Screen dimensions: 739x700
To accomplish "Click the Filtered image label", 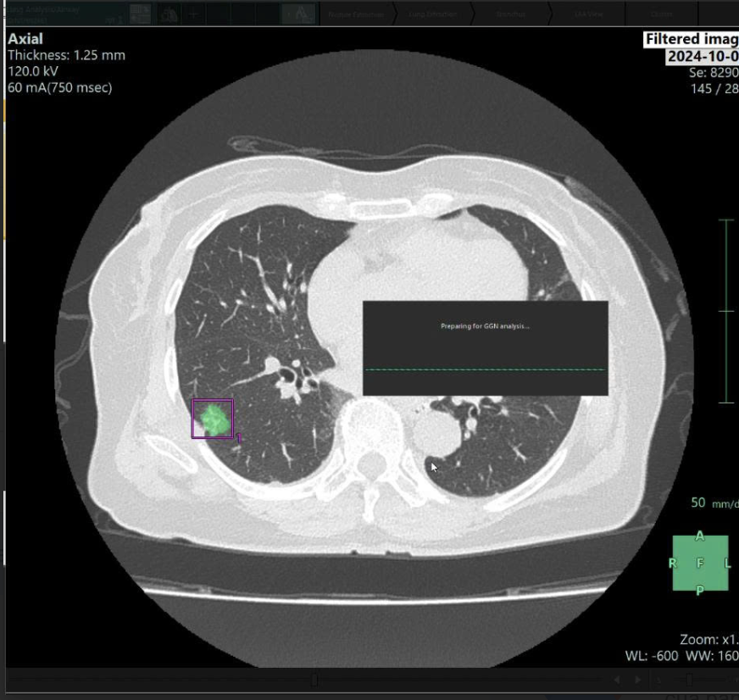I will click(x=691, y=39).
